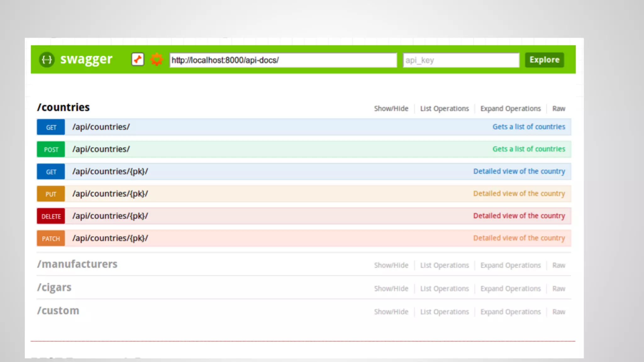Click the orange gear icon in header
Screen dimensions: 644x362
point(157,59)
